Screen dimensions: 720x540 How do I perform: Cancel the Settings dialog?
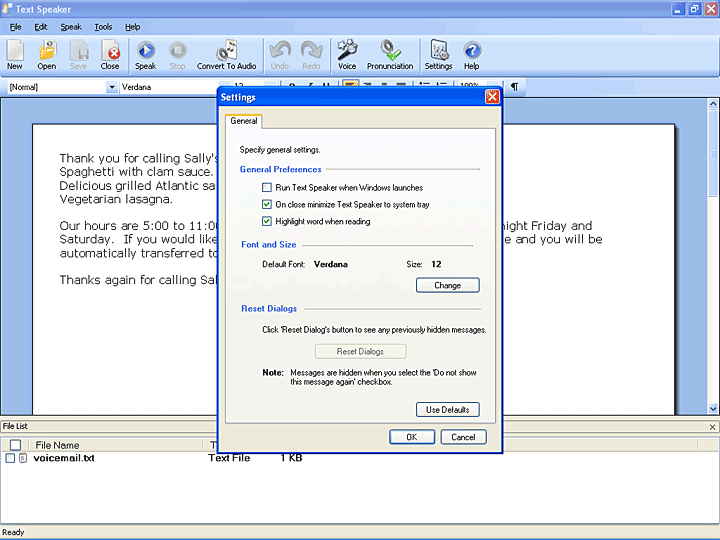pos(463,437)
